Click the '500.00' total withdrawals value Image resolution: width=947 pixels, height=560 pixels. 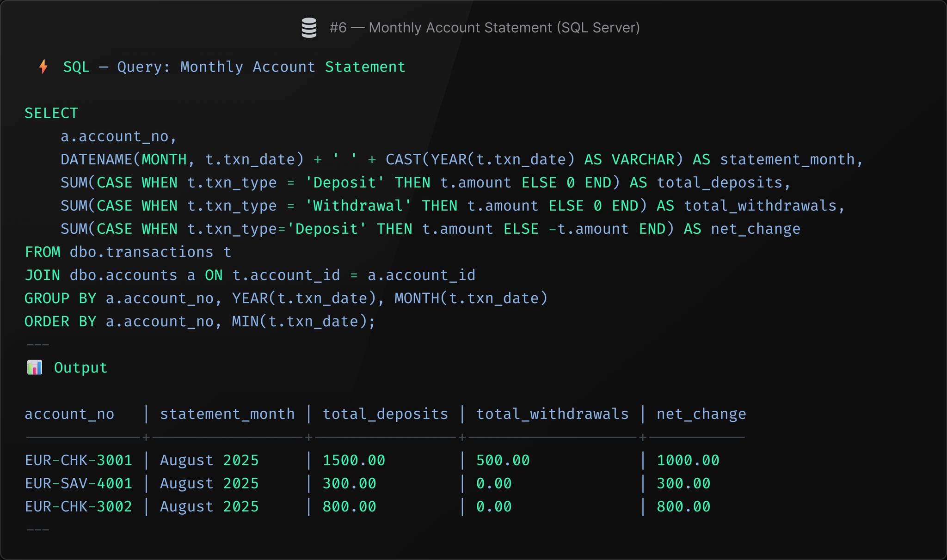(x=503, y=460)
